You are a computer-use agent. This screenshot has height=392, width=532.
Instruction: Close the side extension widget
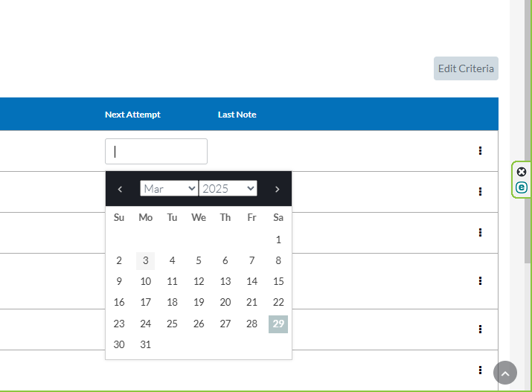(x=522, y=172)
